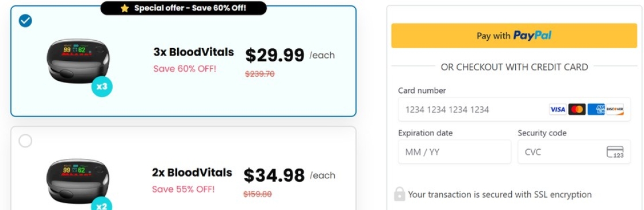Click the x2 quantity badge
644x210 pixels.
pyautogui.click(x=101, y=204)
